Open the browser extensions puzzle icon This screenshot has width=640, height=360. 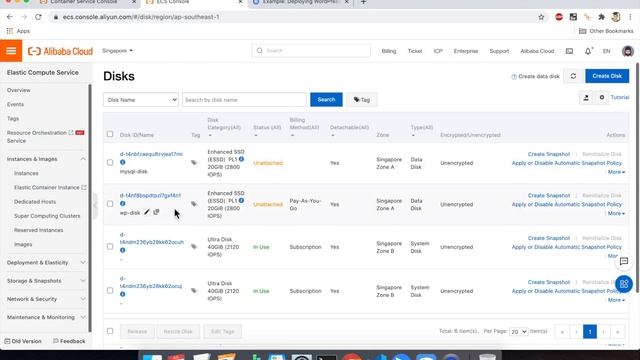pos(601,17)
